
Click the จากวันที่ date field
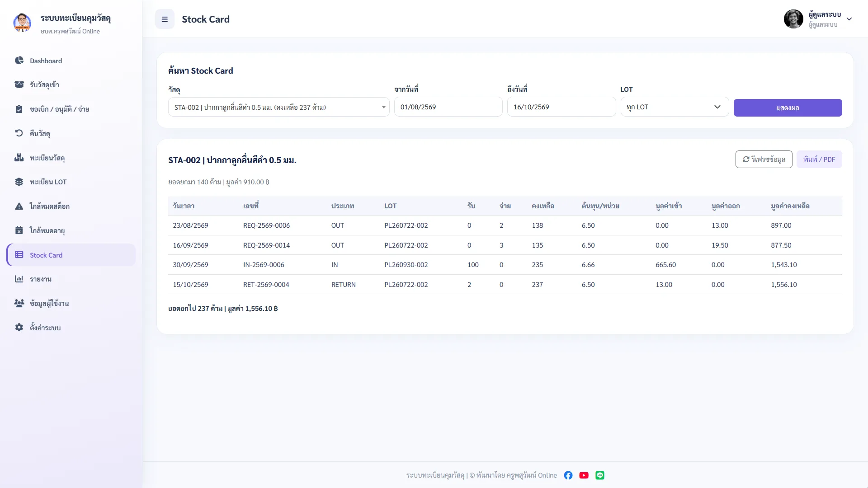click(448, 107)
